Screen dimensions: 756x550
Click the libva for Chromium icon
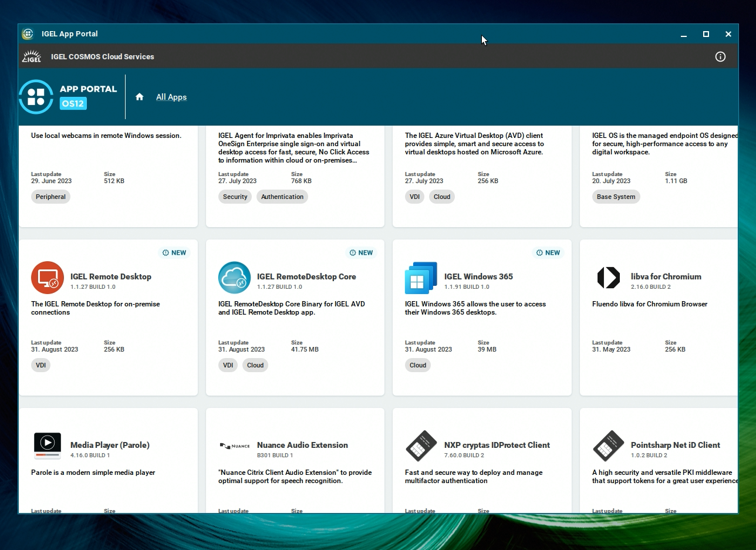click(x=608, y=278)
